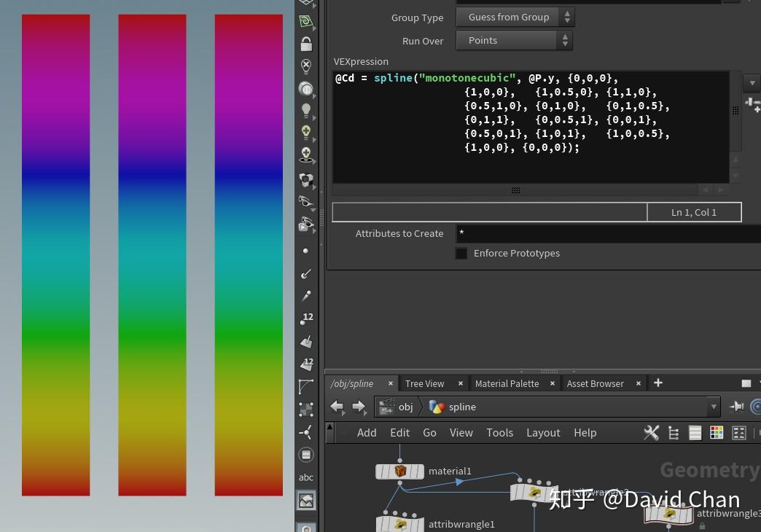Select the material1 node

pyautogui.click(x=399, y=472)
